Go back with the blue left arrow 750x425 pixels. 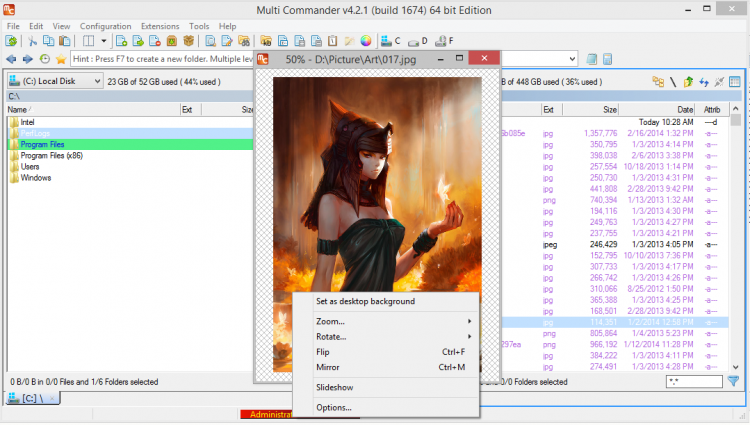[x=11, y=59]
